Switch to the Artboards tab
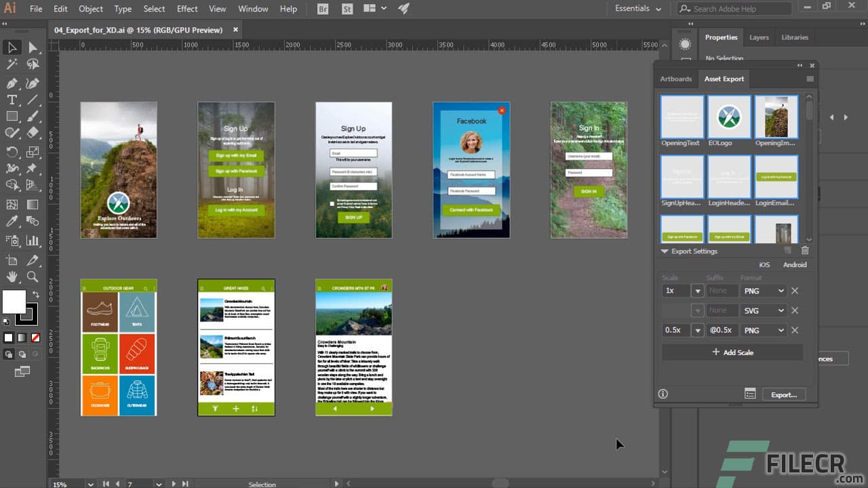 coord(675,79)
